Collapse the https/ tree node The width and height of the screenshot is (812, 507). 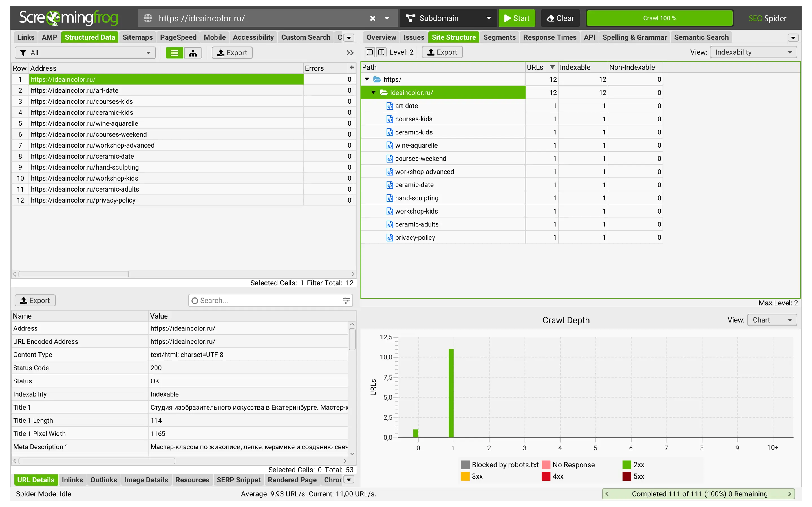(x=367, y=79)
